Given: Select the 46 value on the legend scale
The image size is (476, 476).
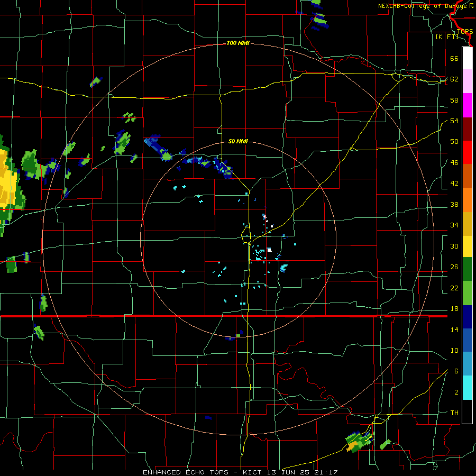Looking at the screenshot, I should [x=454, y=163].
